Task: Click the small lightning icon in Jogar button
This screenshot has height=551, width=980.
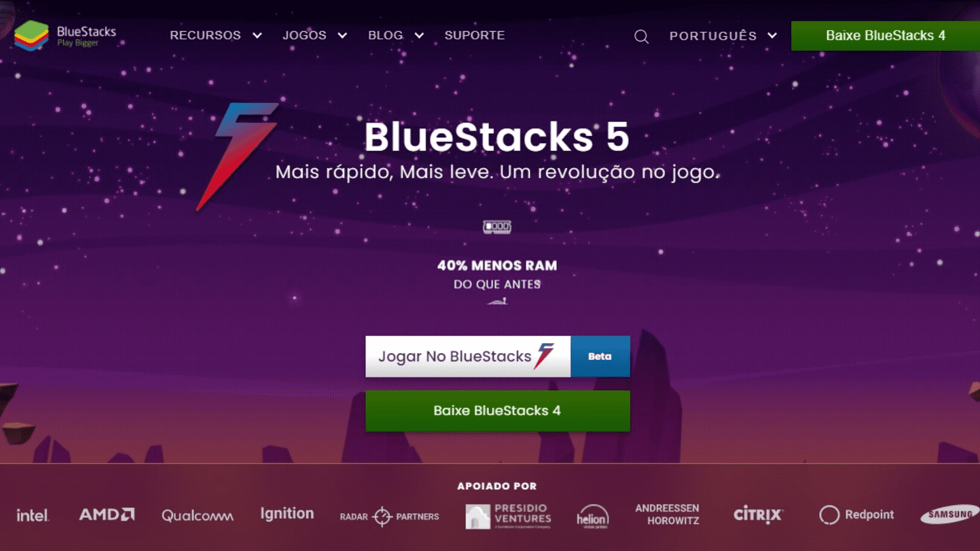Action: click(544, 356)
